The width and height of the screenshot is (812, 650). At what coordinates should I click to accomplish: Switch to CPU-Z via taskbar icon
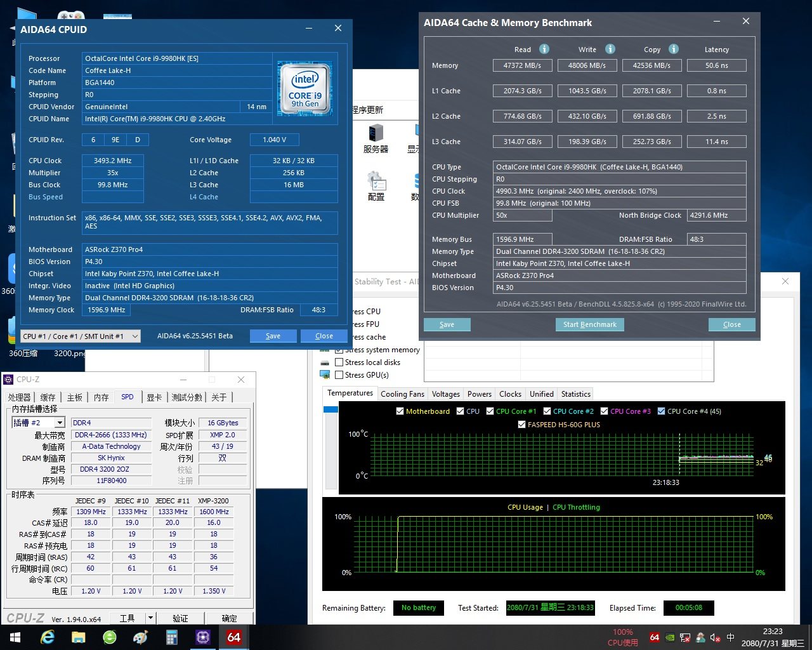tap(203, 637)
